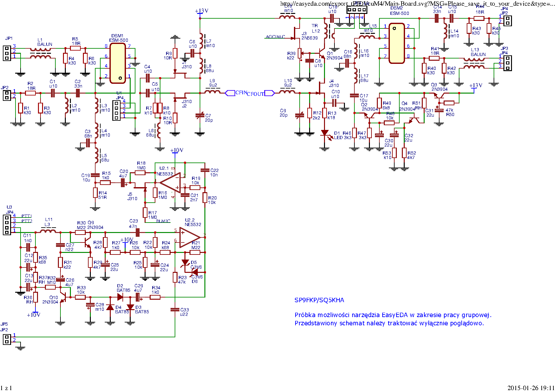Click the CFOUT port flag
The image size is (555, 392).
269,93
